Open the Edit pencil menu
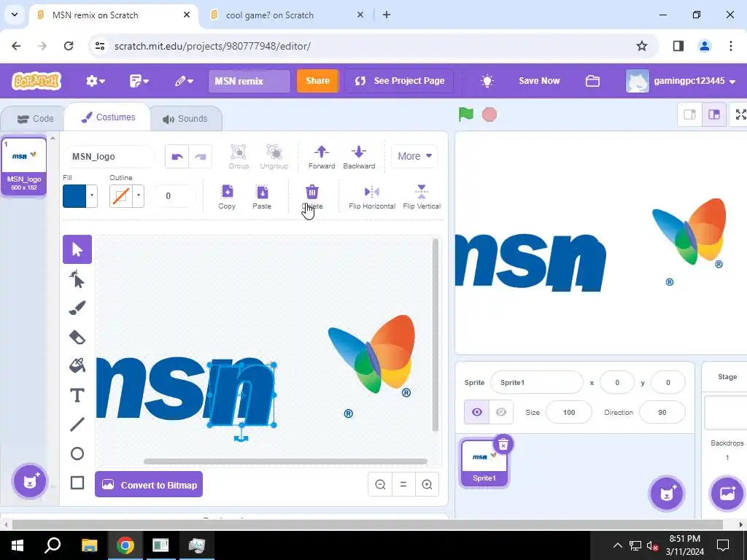 (184, 81)
